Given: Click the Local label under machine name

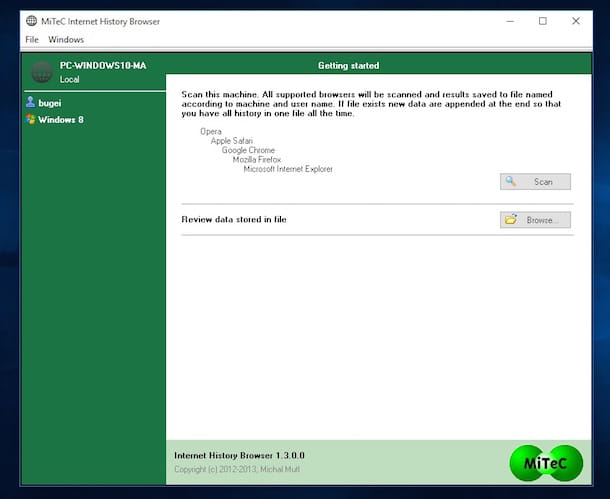Looking at the screenshot, I should coord(70,79).
